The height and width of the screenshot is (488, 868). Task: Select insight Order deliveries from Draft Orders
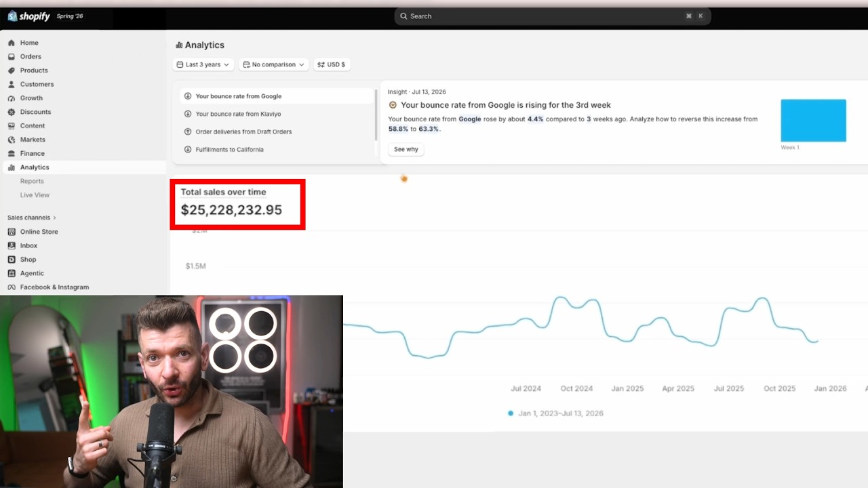[277, 131]
